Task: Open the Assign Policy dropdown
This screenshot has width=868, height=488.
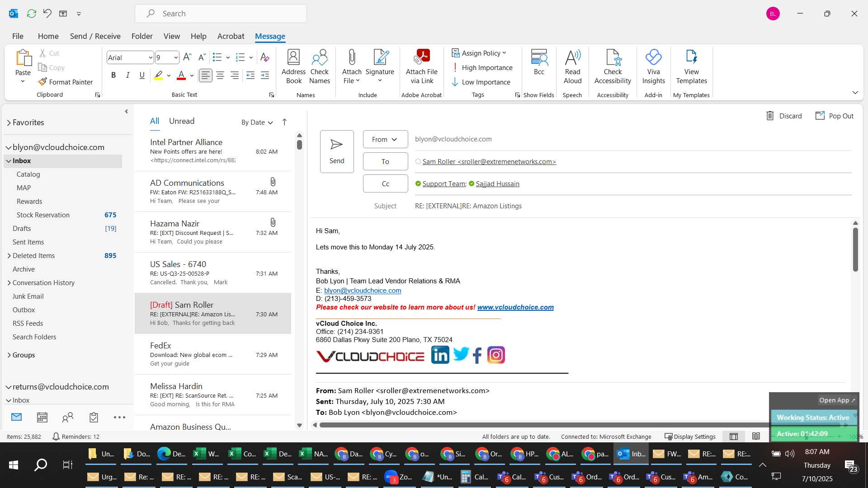Action: point(479,53)
